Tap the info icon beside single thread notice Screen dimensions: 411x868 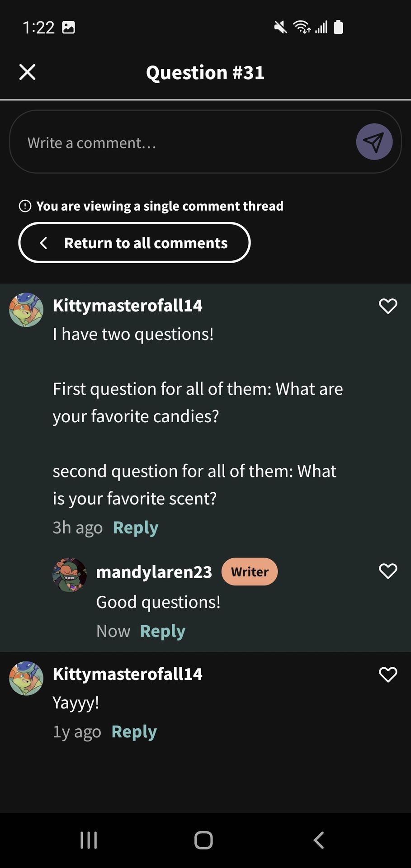click(25, 206)
